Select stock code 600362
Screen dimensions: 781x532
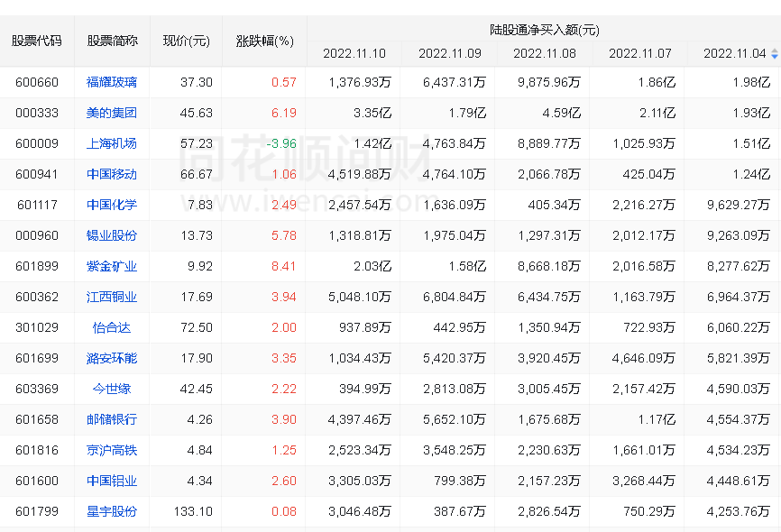(37, 297)
